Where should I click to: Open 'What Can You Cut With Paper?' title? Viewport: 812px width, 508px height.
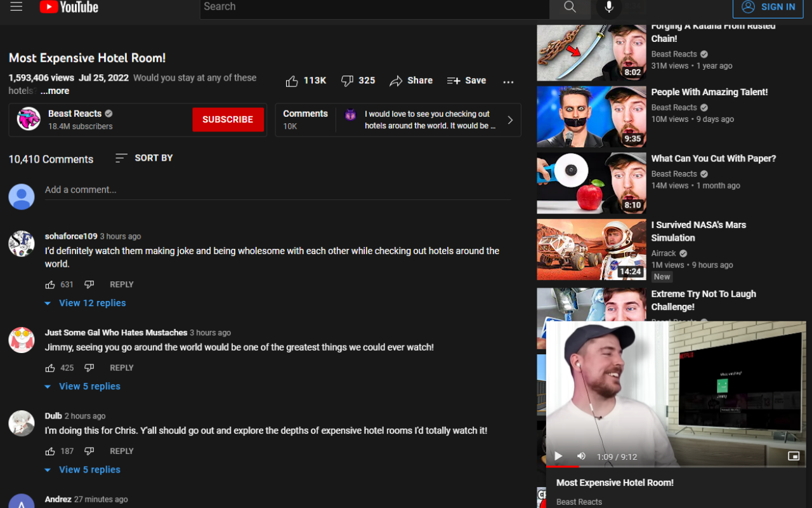point(714,159)
